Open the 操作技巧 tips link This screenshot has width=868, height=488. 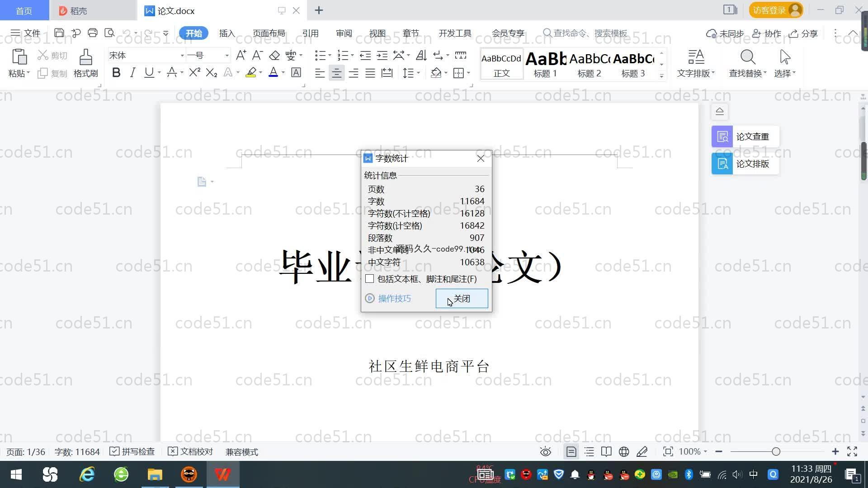coord(388,299)
